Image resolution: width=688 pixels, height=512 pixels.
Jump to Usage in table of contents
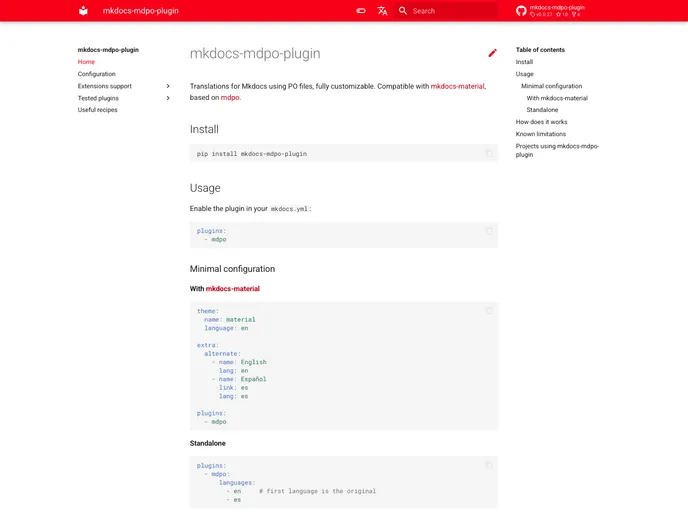pos(524,74)
